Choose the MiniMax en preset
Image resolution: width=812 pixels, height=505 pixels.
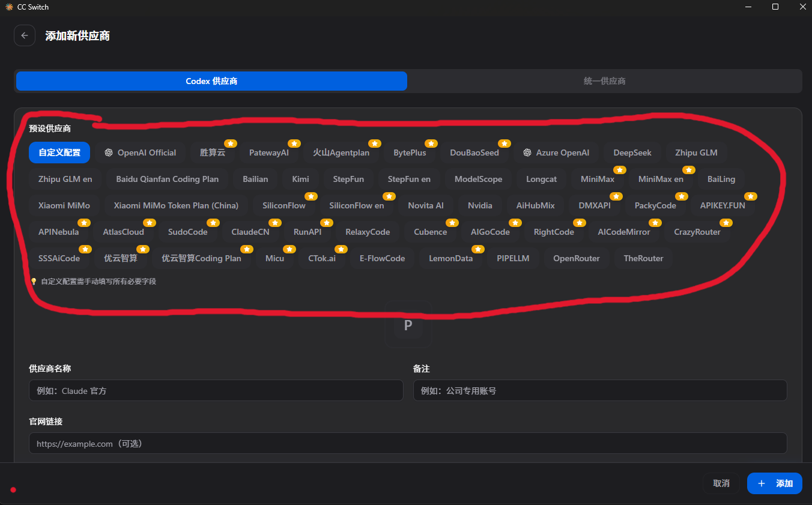661,179
